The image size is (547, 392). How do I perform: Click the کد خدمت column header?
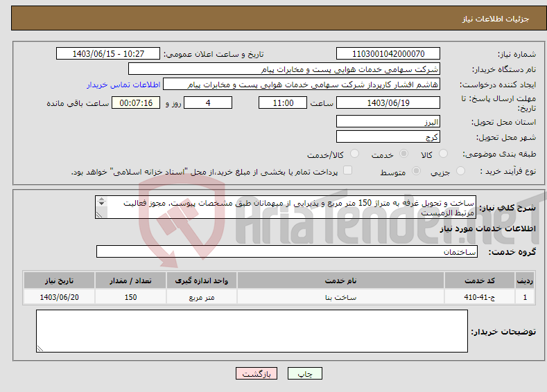pos(480,280)
